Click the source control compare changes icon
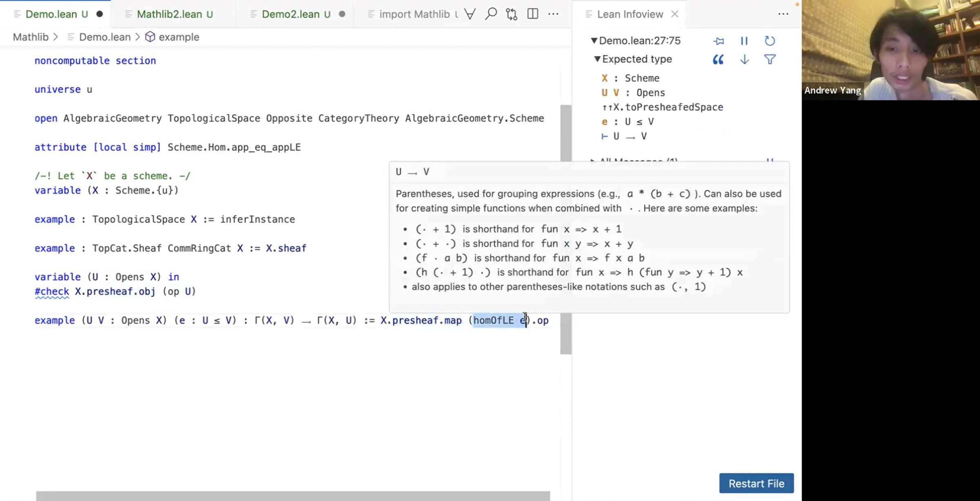 point(511,14)
